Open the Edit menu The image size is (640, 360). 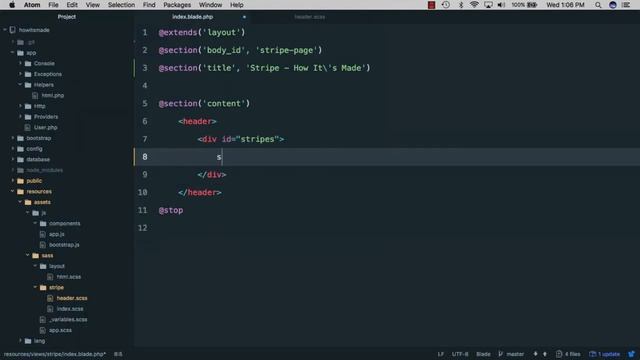(x=72, y=5)
